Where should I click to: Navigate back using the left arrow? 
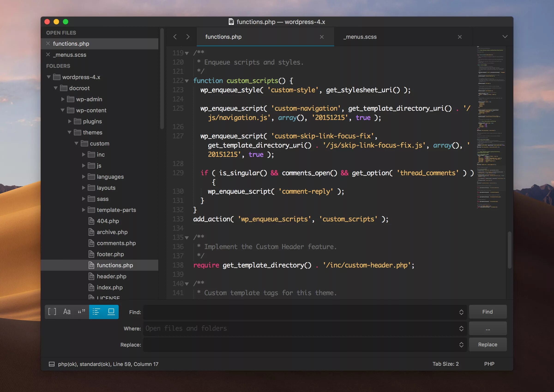(x=175, y=37)
